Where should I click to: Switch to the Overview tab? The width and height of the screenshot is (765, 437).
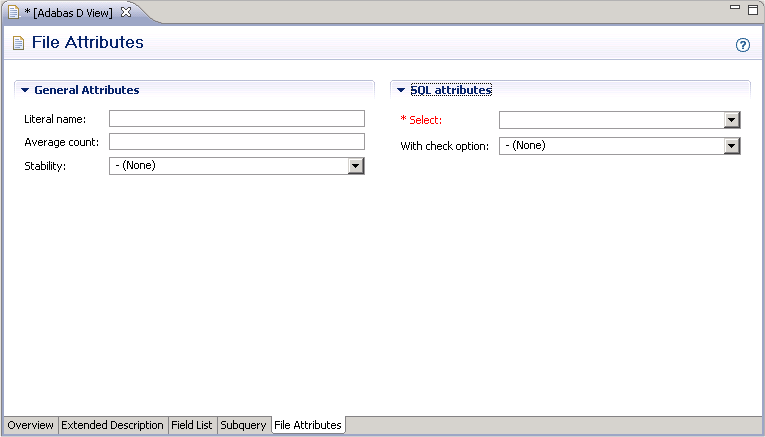tap(30, 425)
